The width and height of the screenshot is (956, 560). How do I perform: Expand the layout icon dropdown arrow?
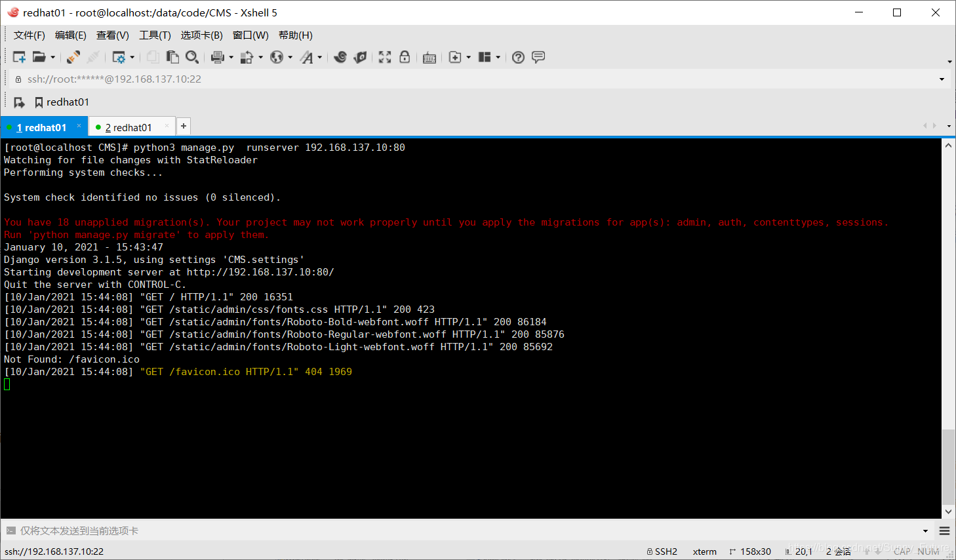click(x=498, y=57)
